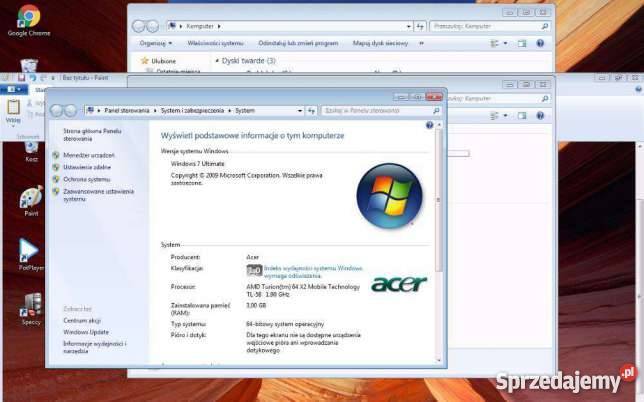The width and height of the screenshot is (644, 402).
Task: Open Speccy desktop shortcut
Action: click(x=30, y=306)
